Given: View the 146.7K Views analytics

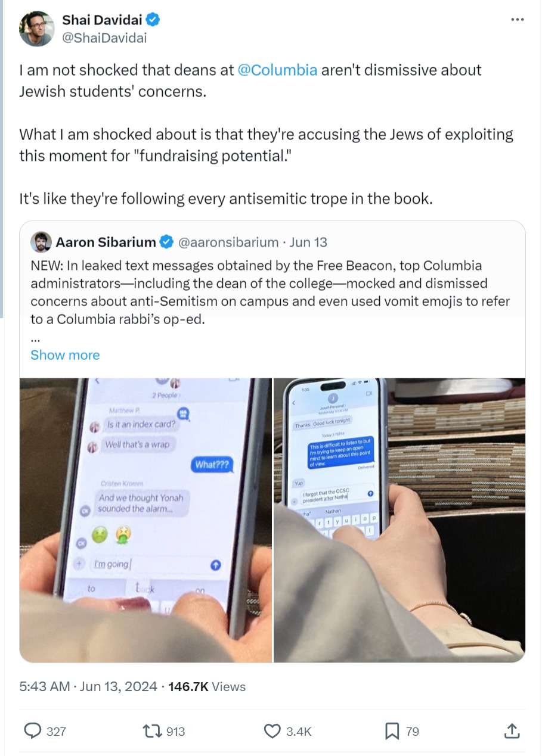Looking at the screenshot, I should (207, 687).
